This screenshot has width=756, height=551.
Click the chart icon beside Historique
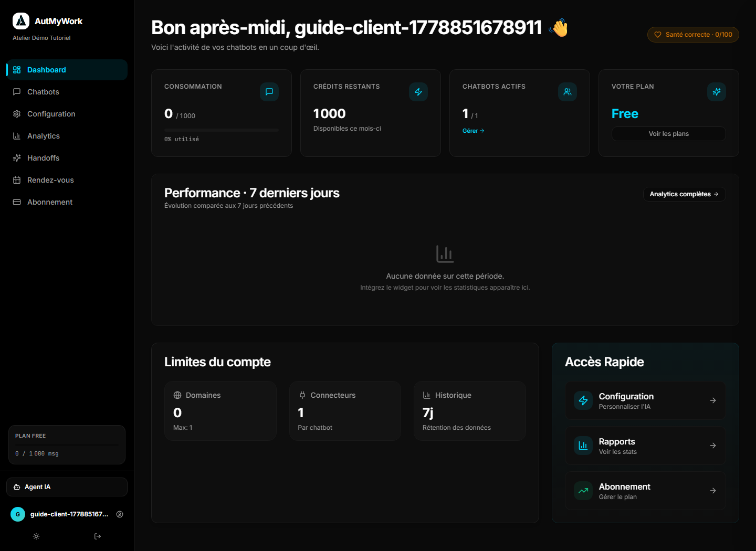pyautogui.click(x=427, y=395)
